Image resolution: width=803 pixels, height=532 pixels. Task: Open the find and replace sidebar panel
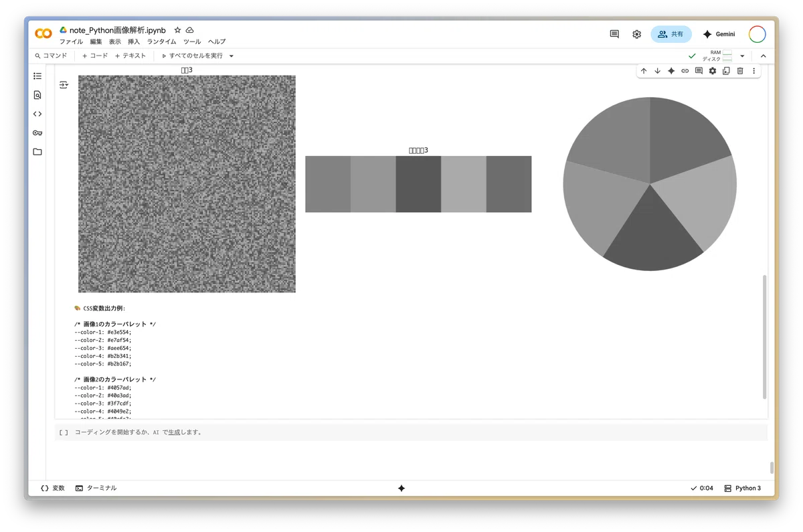37,95
